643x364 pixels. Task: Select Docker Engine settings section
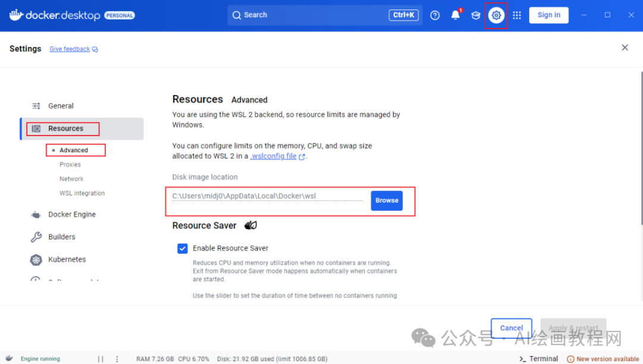coord(72,215)
